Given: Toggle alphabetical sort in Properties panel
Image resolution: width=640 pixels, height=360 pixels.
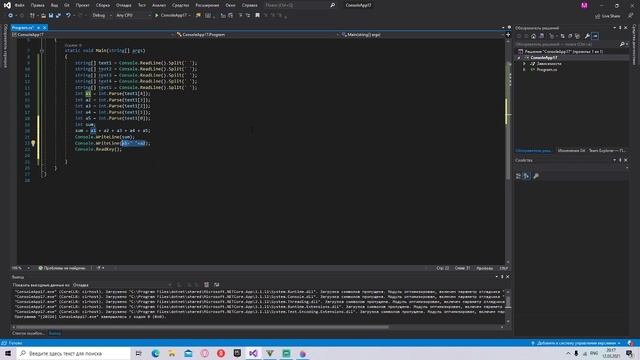Looking at the screenshot, I should click(527, 176).
